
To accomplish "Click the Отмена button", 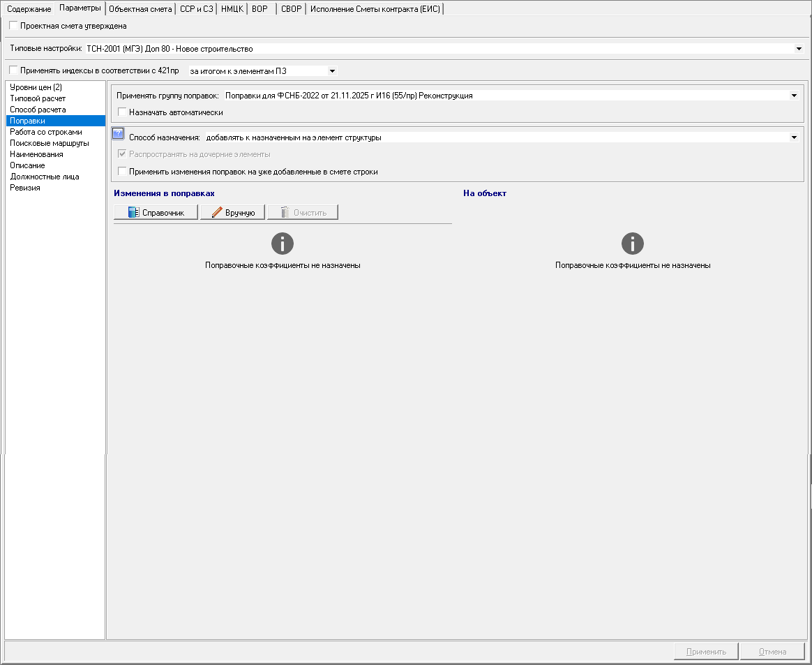I will pyautogui.click(x=772, y=652).
